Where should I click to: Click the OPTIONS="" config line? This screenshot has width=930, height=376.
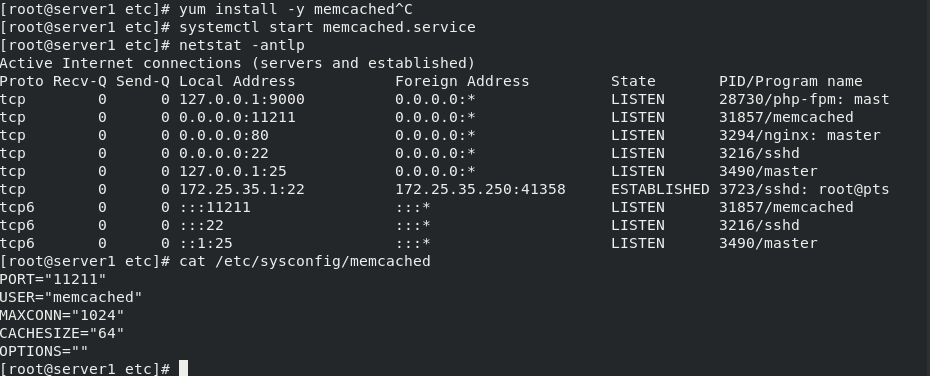(x=44, y=351)
